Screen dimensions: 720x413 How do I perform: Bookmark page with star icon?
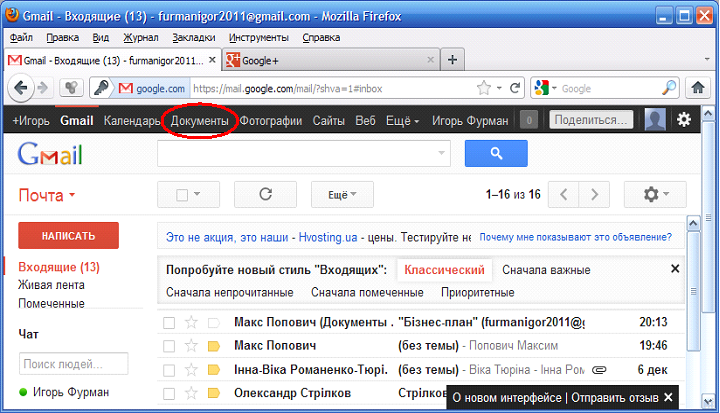(484, 88)
